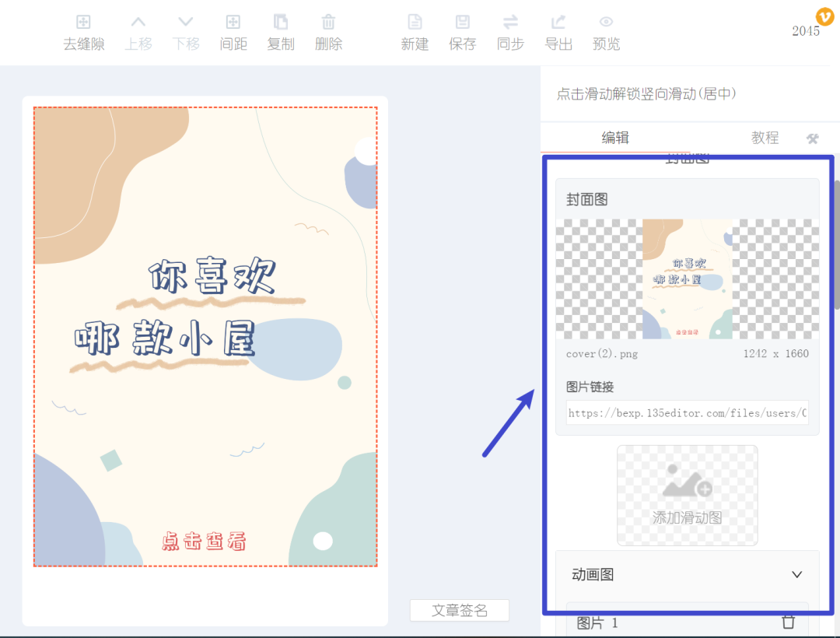Click the 图片链接 label
Screen dimensions: 840x638
pos(590,387)
